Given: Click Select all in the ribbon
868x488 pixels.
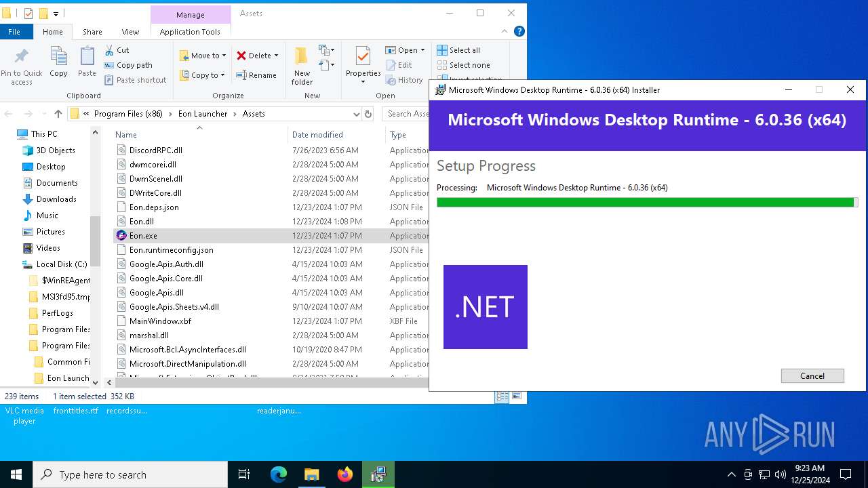Looking at the screenshot, I should [x=458, y=50].
